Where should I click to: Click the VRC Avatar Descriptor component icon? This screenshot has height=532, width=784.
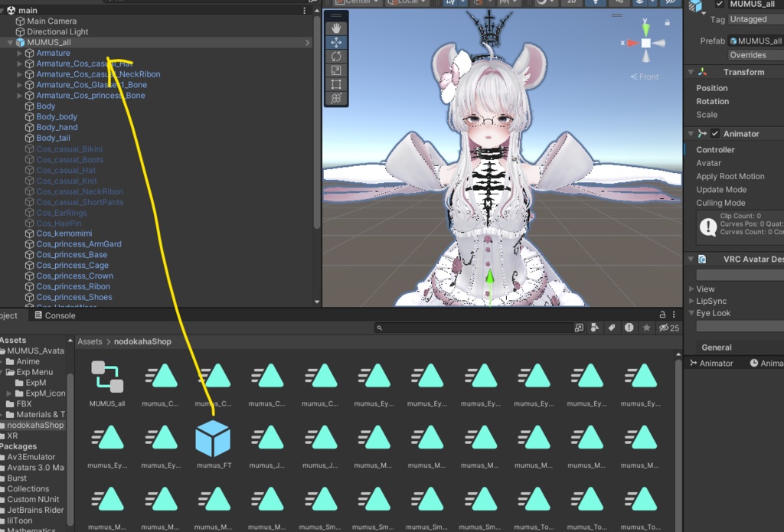[x=704, y=259]
